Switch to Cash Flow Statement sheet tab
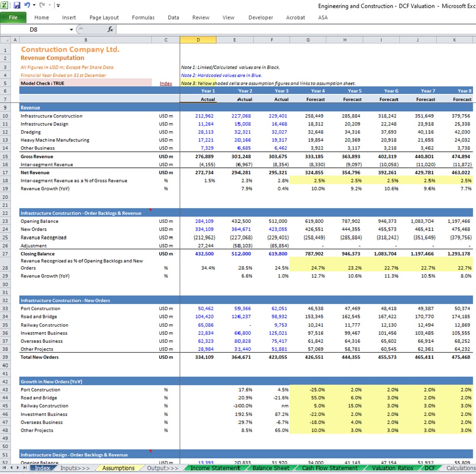 (330, 468)
